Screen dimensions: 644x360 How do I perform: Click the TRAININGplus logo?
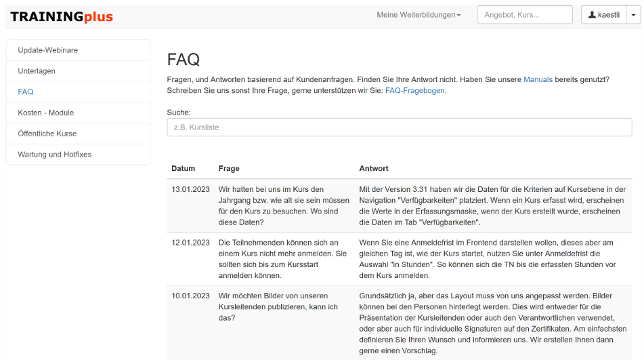pyautogui.click(x=62, y=16)
